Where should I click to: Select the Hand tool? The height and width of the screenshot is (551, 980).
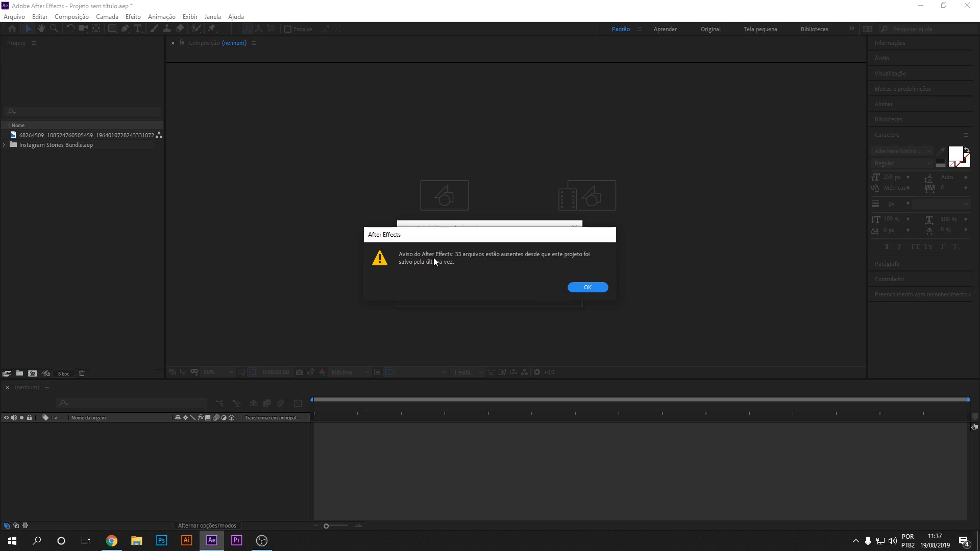[41, 29]
